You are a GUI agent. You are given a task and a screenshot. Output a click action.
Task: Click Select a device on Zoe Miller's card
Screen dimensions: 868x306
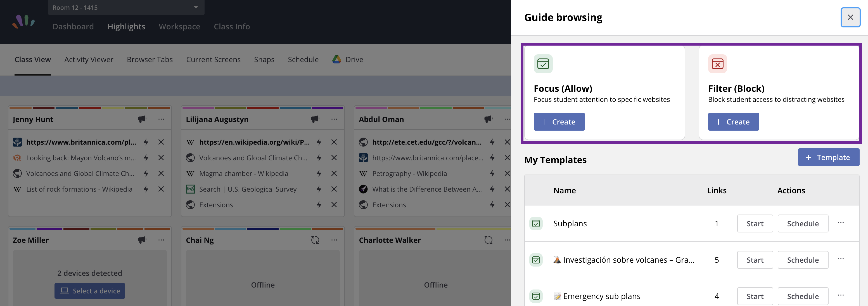90,291
